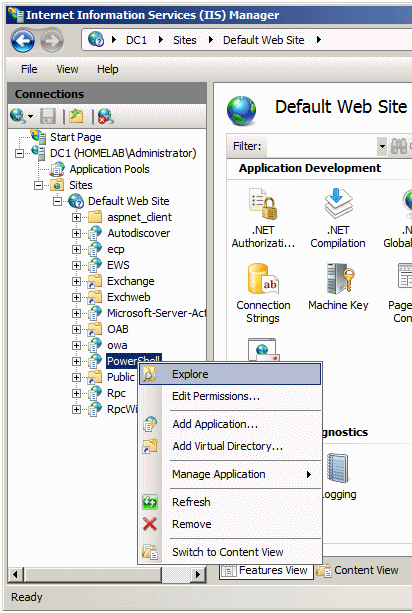Expand the OAB node
This screenshot has height=613, width=412.
(x=77, y=330)
